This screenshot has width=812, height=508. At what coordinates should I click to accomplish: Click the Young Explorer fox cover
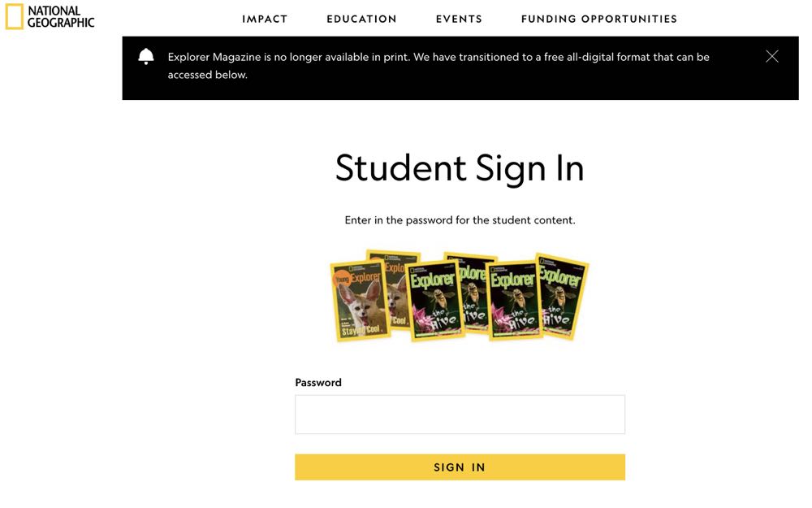click(360, 301)
